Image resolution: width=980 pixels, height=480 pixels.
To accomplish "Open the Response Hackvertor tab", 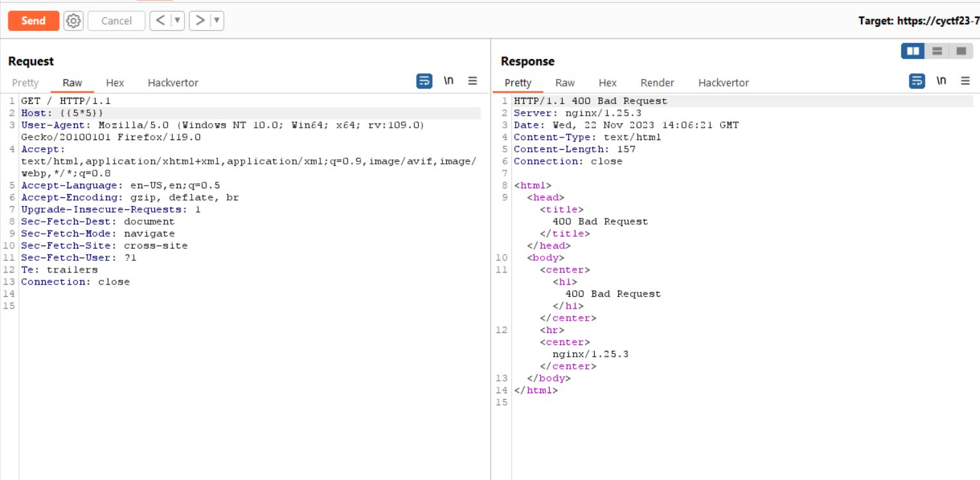I will point(723,83).
